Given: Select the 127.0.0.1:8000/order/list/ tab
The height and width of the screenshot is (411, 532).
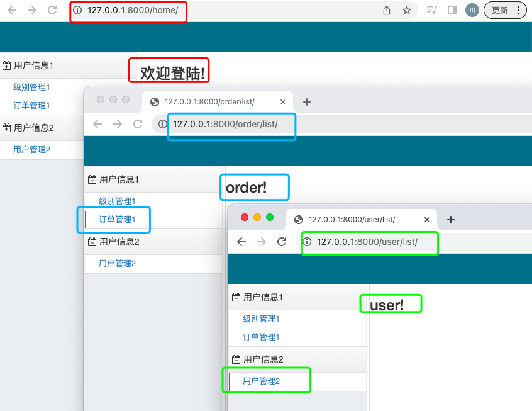Looking at the screenshot, I should 209,102.
